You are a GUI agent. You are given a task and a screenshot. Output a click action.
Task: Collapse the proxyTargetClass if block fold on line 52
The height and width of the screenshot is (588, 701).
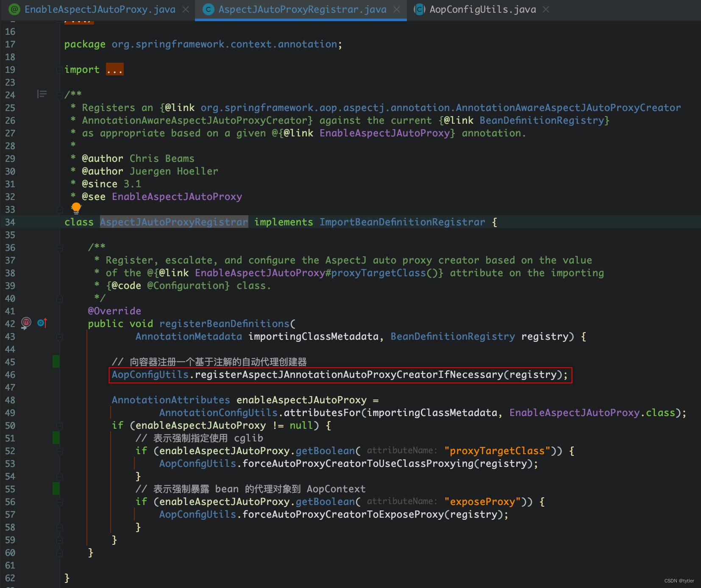coord(60,451)
